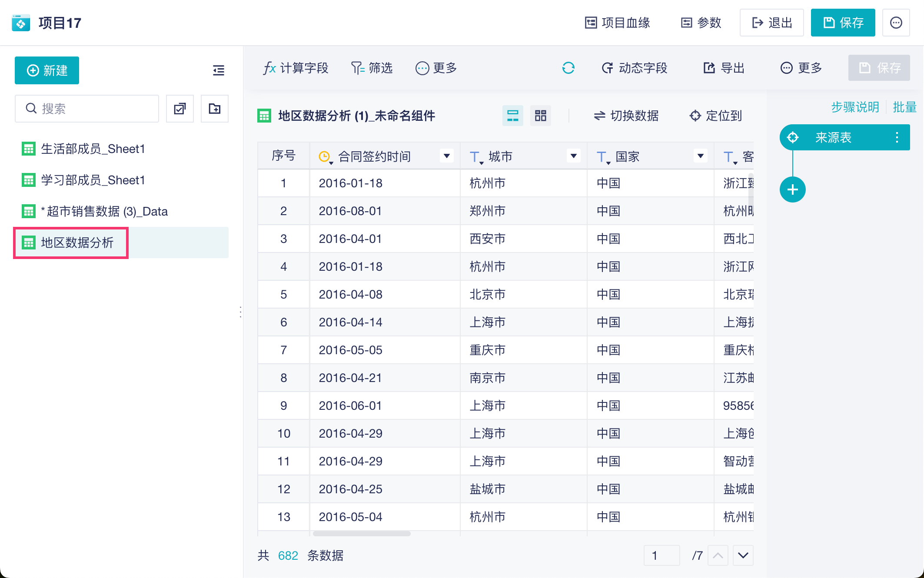This screenshot has height=578, width=924.
Task: Click the batch select tables icon
Action: (180, 109)
